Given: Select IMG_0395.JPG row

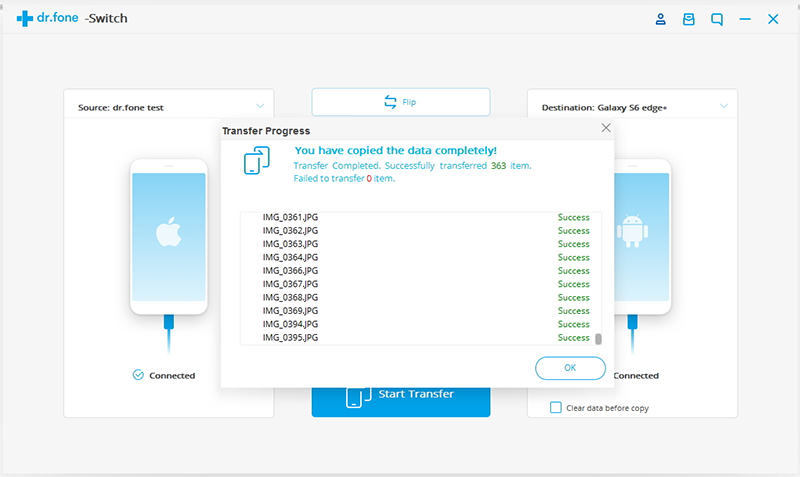Looking at the screenshot, I should point(290,338).
